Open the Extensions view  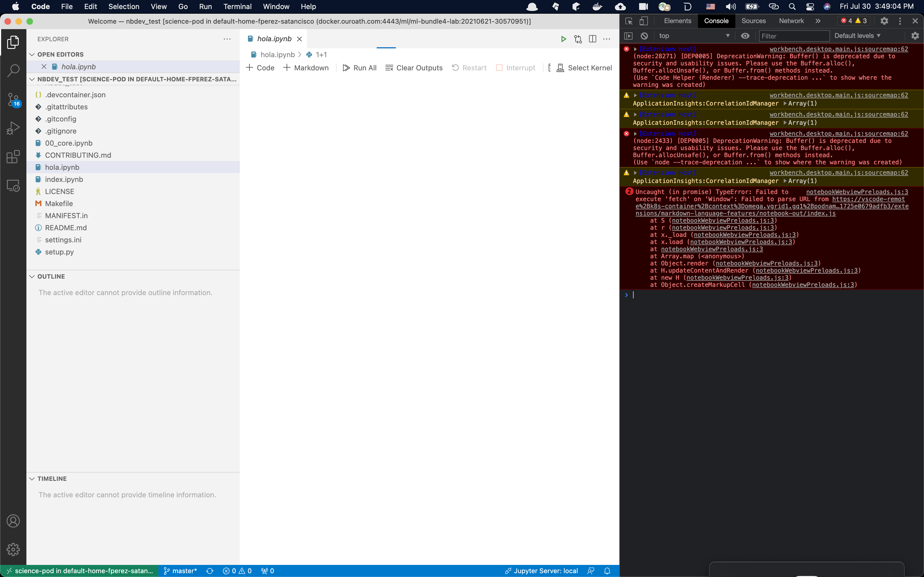coord(13,156)
